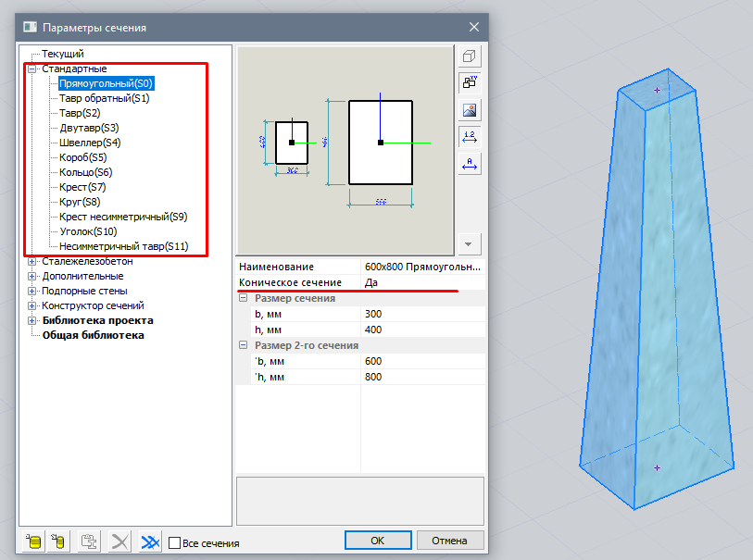
Task: Select "Кольцо(S6)" in the section tree
Action: coord(85,172)
